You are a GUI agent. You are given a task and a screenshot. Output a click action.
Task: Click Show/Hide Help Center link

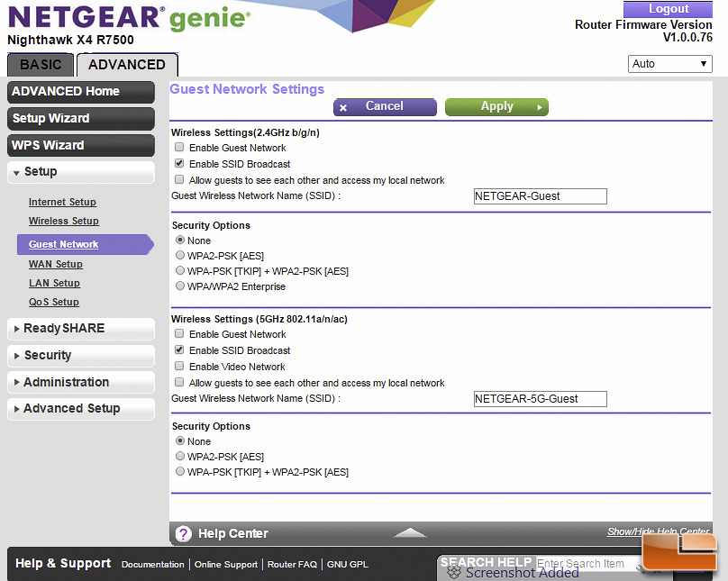coord(658,531)
